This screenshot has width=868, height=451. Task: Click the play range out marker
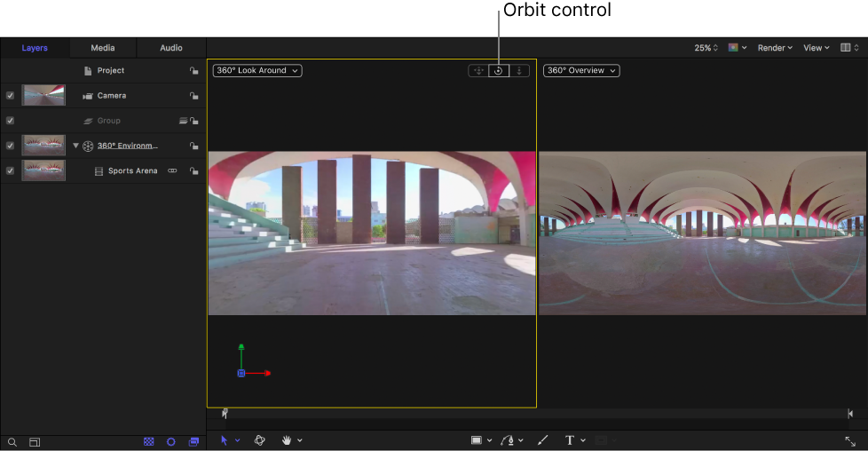tap(850, 414)
